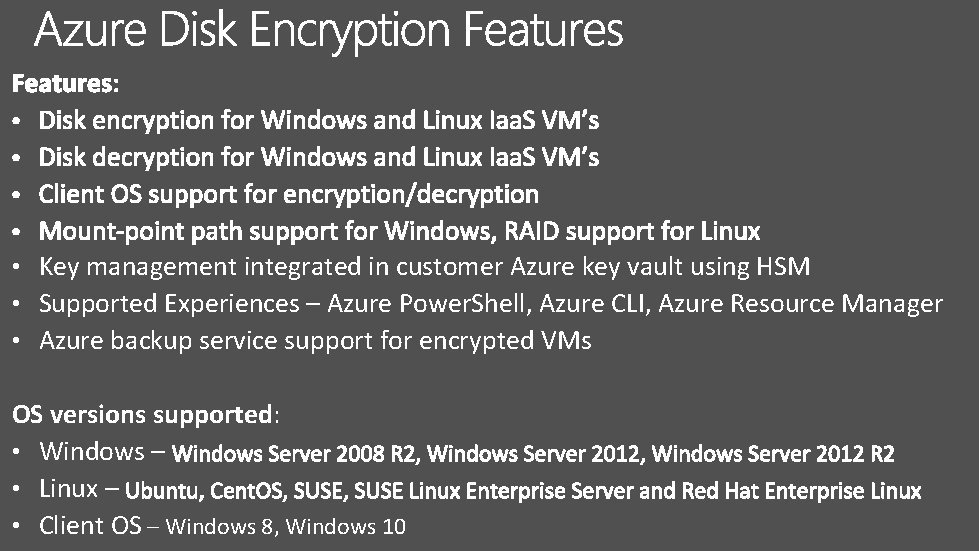Click the Windows Server 2008 R2 text
Screen dimensions: 979x551
coord(295,453)
